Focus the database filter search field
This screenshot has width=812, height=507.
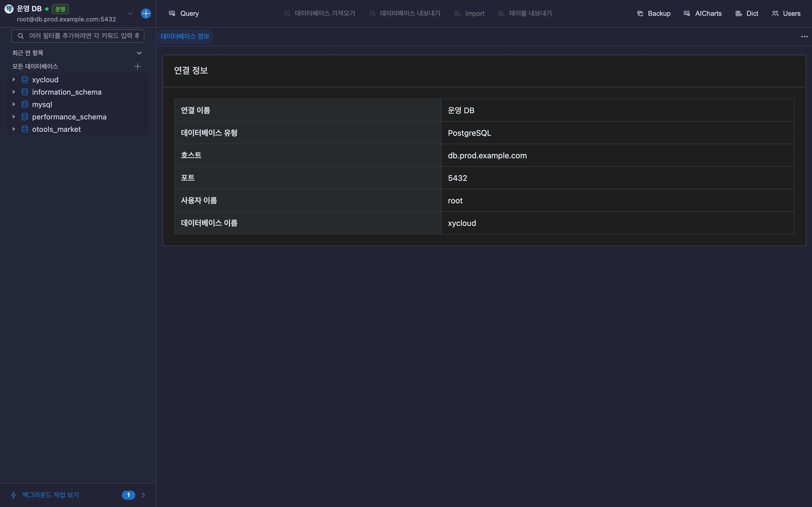(78, 36)
